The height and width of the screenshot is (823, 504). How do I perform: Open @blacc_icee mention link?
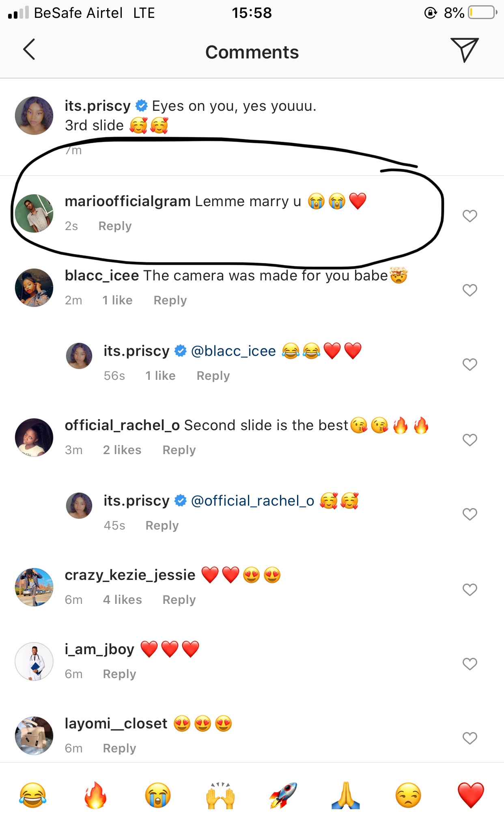[x=233, y=351]
